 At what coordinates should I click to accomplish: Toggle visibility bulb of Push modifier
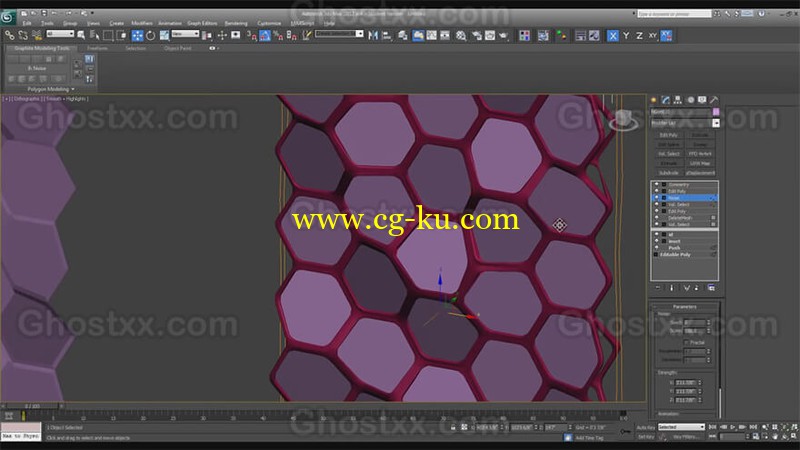click(x=657, y=248)
